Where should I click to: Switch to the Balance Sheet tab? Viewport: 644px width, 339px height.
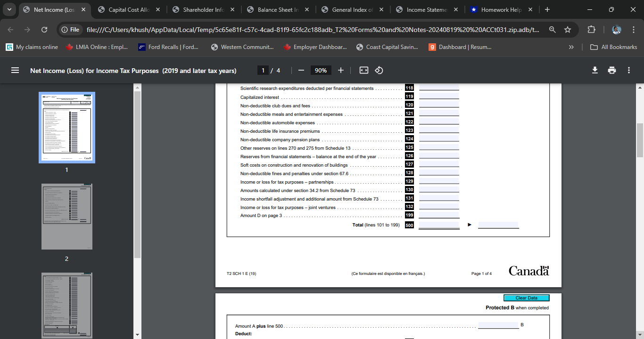[x=278, y=9]
